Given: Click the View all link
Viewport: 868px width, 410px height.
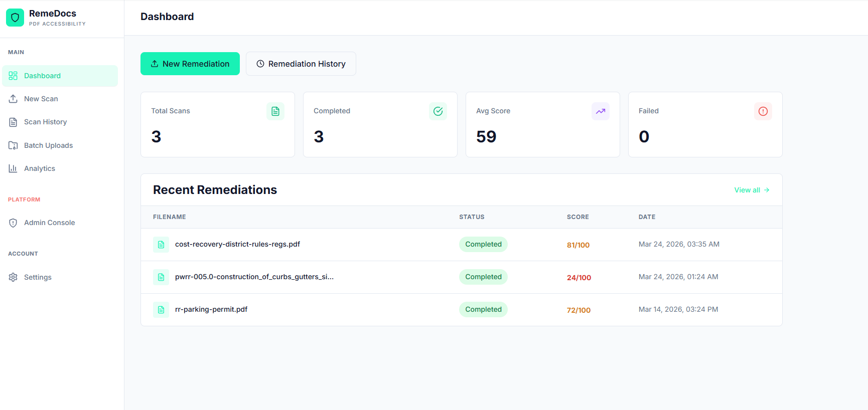Looking at the screenshot, I should (x=752, y=190).
